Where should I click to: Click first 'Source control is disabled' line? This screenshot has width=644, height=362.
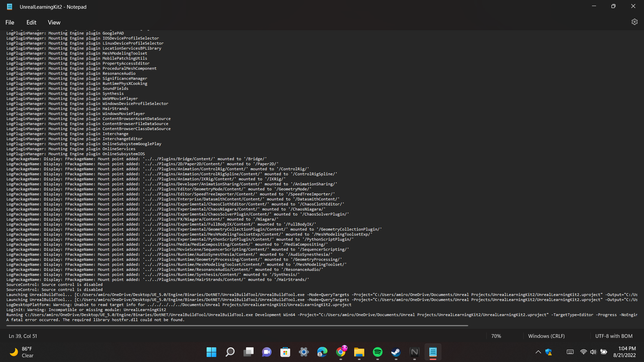pos(54,285)
